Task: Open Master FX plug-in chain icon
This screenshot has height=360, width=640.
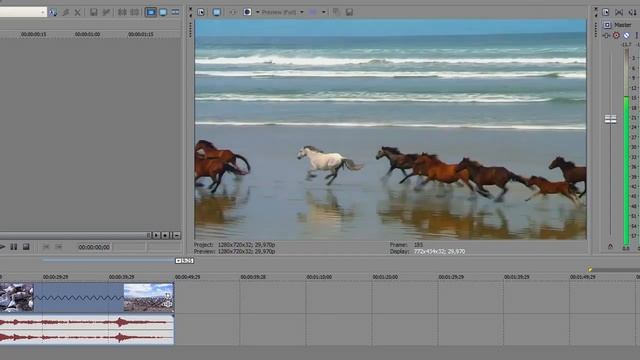Action: pyautogui.click(x=607, y=36)
